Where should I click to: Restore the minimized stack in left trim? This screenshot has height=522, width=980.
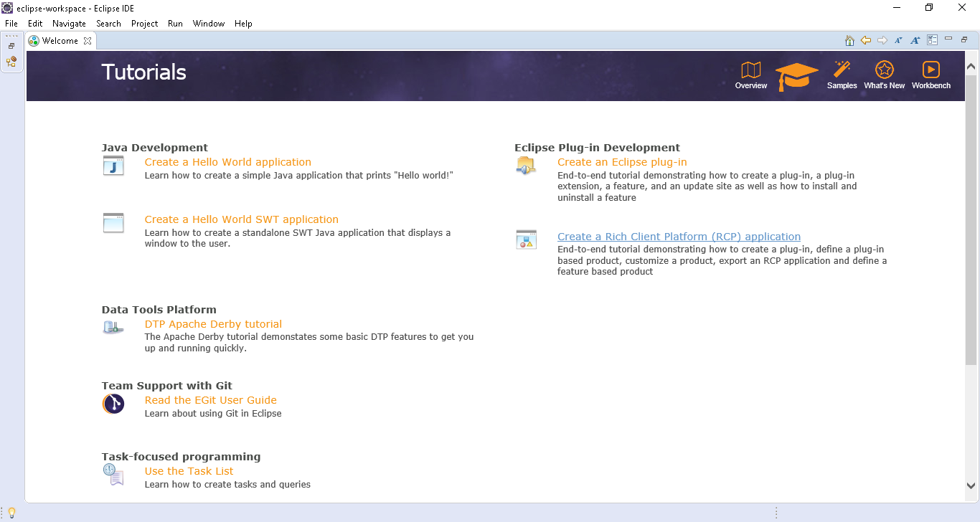point(11,46)
